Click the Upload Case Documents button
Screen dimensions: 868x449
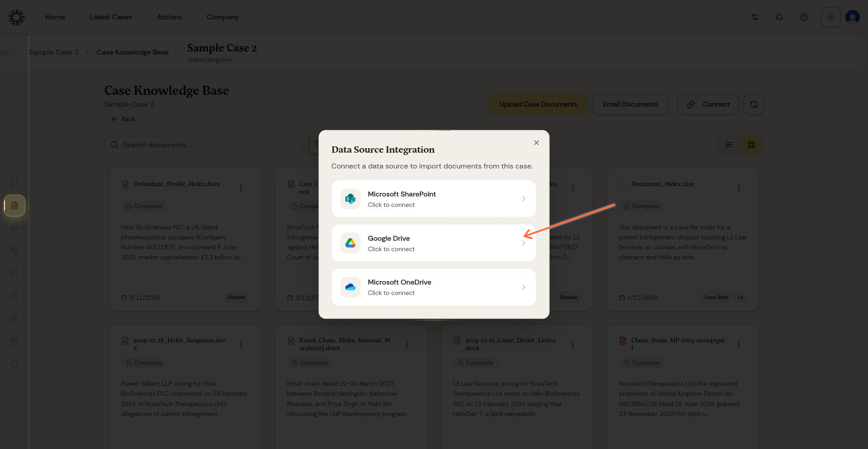[x=538, y=104]
